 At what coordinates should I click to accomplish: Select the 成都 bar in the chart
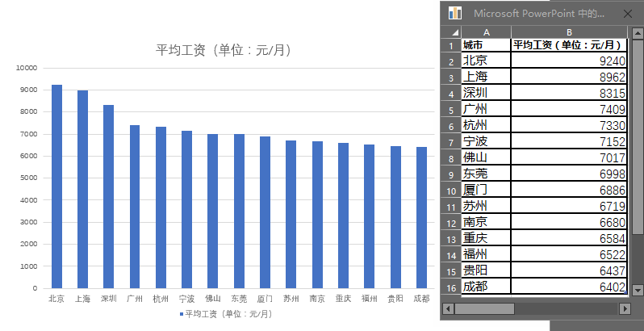click(421, 218)
